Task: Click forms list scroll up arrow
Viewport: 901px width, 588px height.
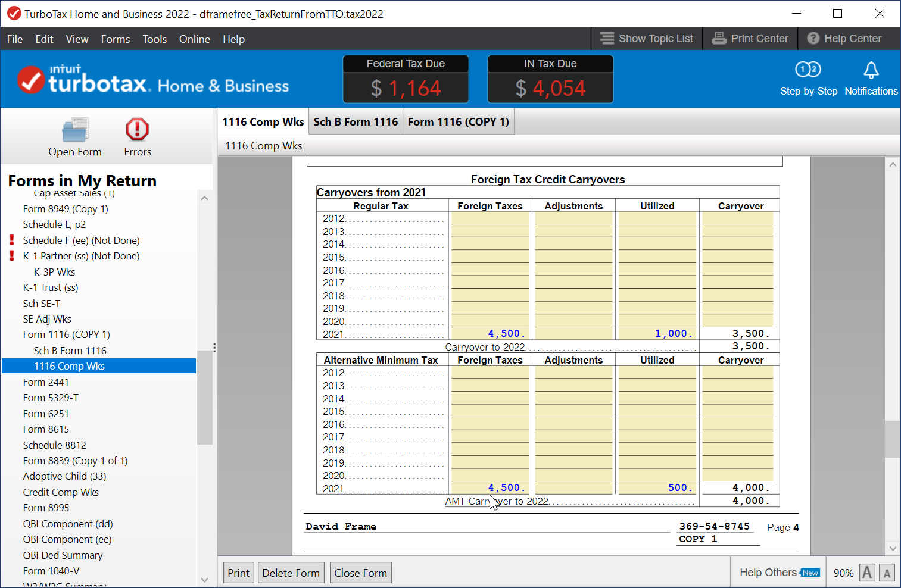Action: coord(204,198)
